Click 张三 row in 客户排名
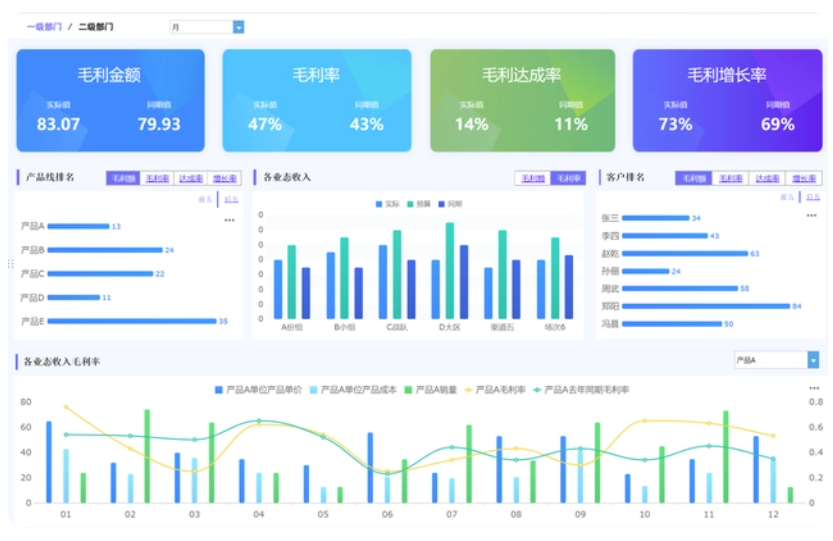This screenshot has height=541, width=833. click(x=651, y=218)
